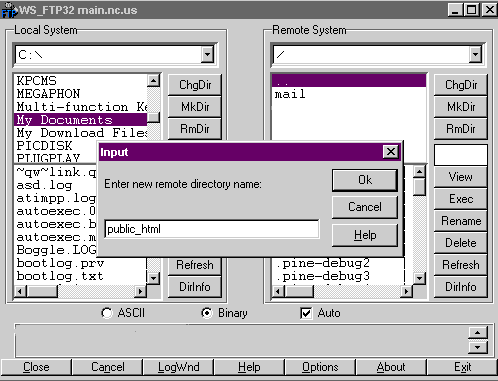Image resolution: width=498 pixels, height=381 pixels.
Task: Click remote ChgDir button
Action: [x=461, y=85]
